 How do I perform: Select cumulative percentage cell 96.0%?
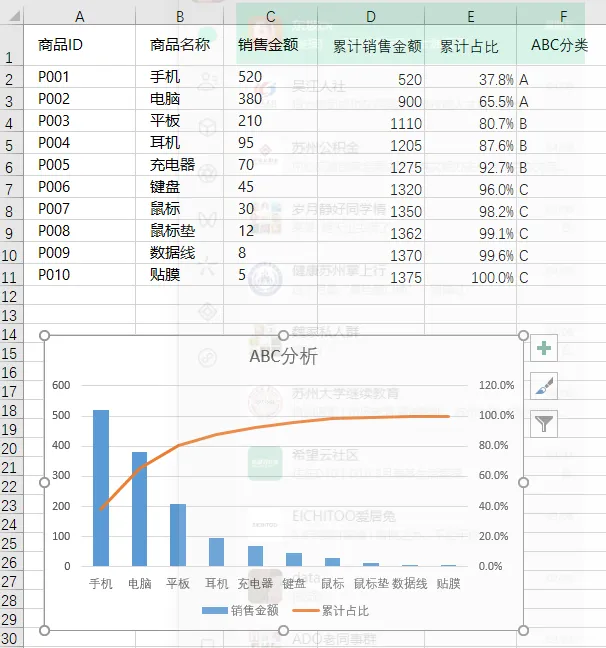coord(470,189)
